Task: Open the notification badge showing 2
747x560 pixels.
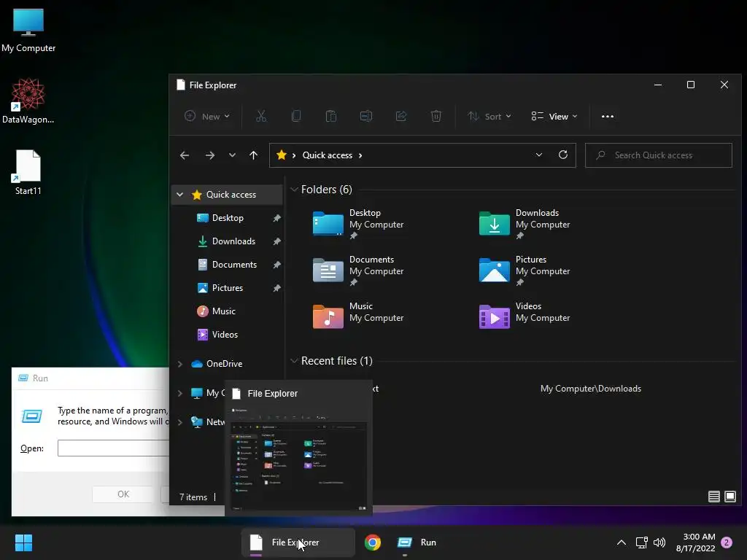Action: click(727, 542)
